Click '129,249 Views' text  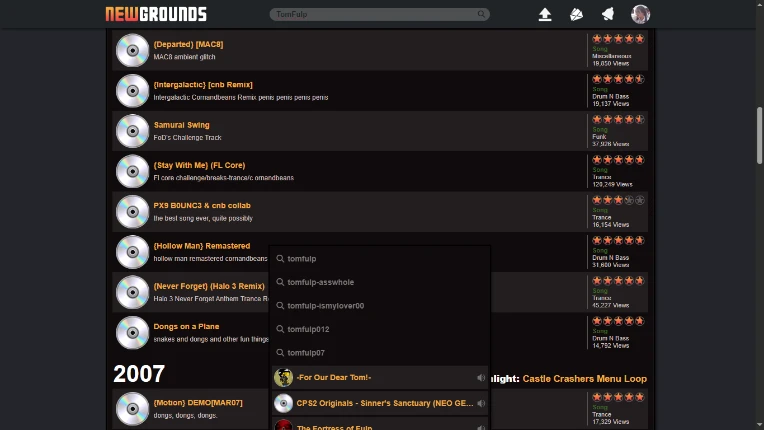coord(612,185)
